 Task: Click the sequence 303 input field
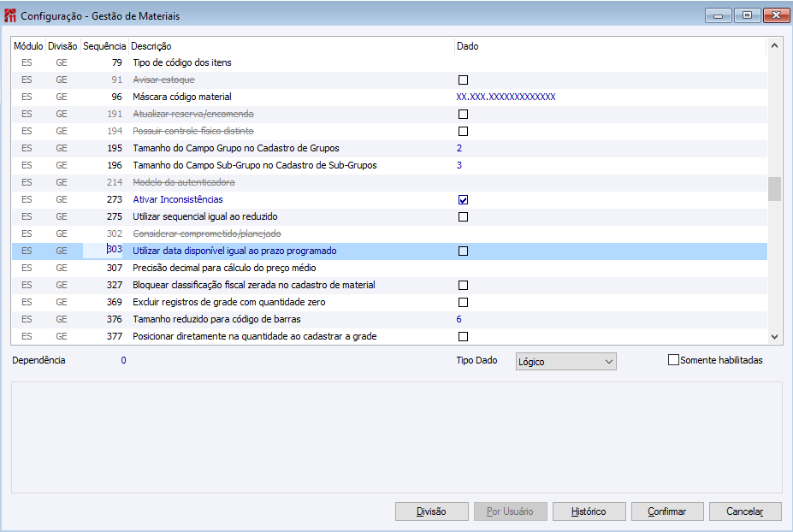point(103,251)
